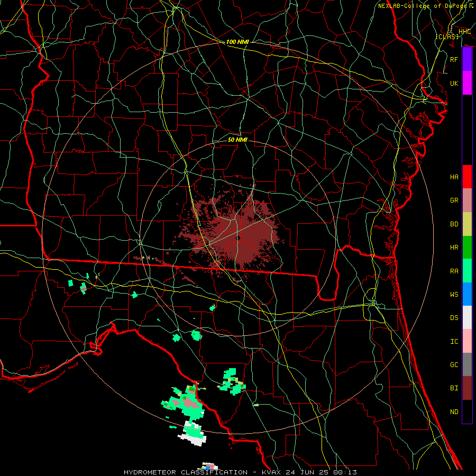Screen dimensions: 476x476
Task: Click the WS blue legend swatch
Action: point(467,294)
